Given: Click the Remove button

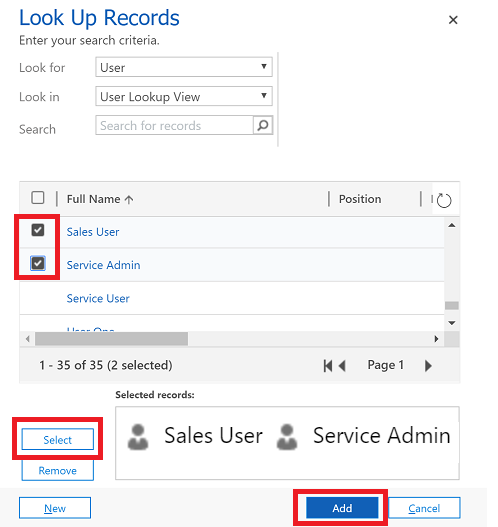Looking at the screenshot, I should coord(57,470).
